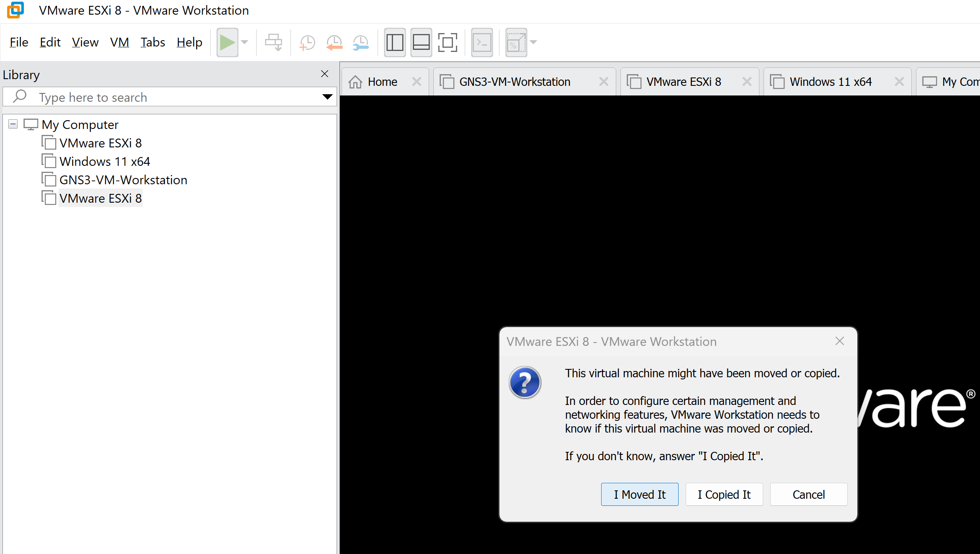Viewport: 980px width, 554px height.
Task: Close the Windows 11 x64 tab
Action: coord(899,82)
